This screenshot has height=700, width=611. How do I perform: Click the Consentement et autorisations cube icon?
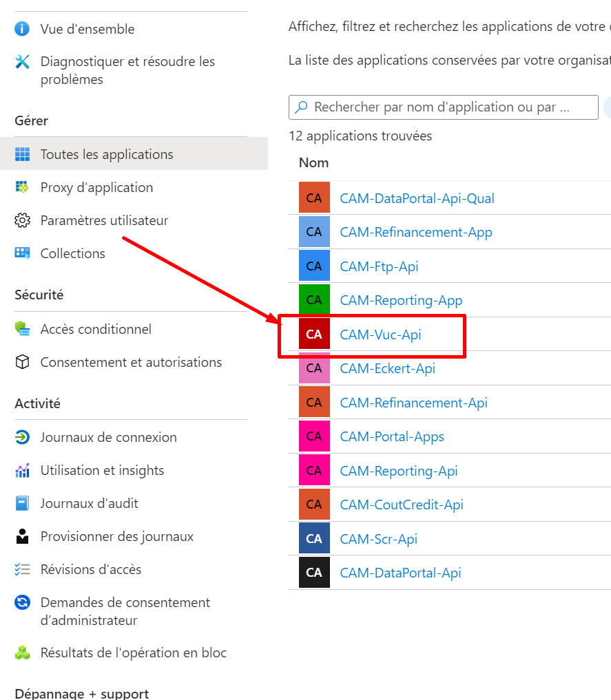click(22, 362)
